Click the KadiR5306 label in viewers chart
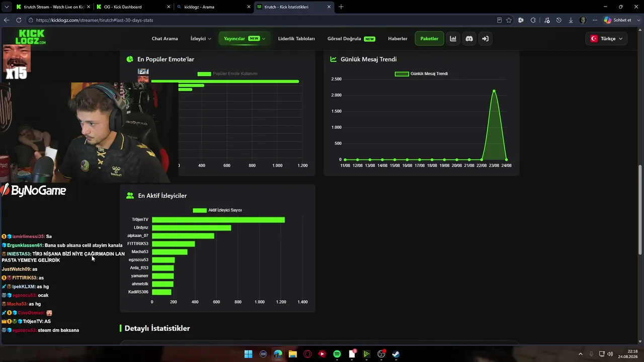 click(138, 292)
